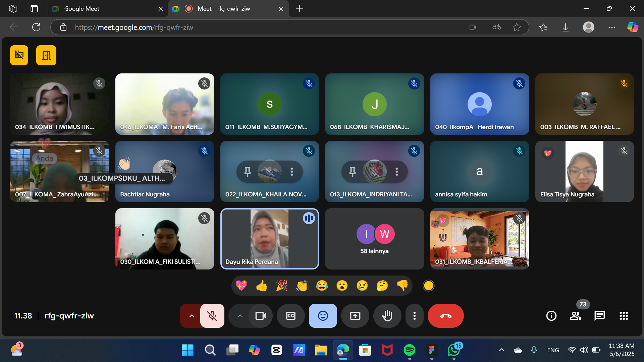Expand audio settings chevron beside microphone
This screenshot has width=644, height=362.
(x=192, y=316)
